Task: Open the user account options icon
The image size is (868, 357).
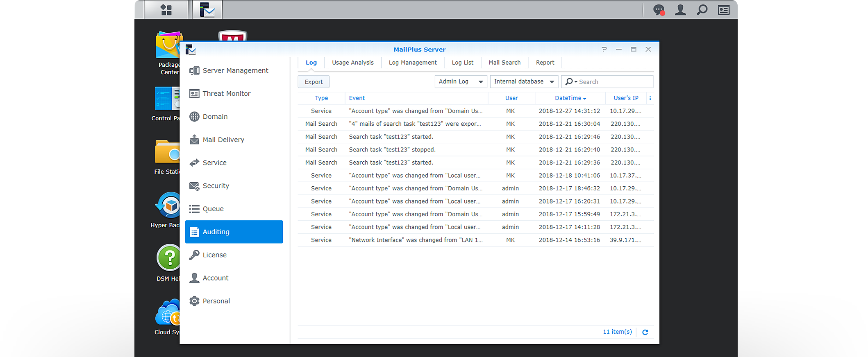Action: pos(680,10)
